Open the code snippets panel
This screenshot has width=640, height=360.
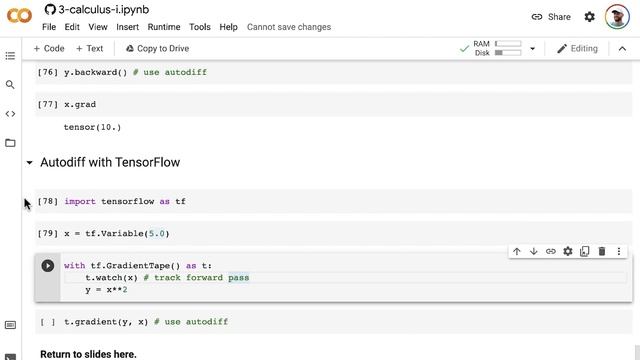pos(10,114)
